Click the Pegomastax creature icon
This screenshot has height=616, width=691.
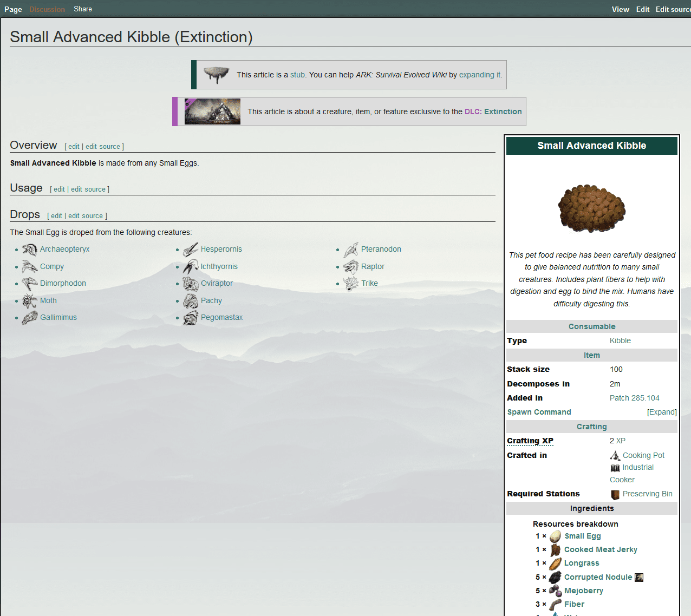pyautogui.click(x=190, y=317)
